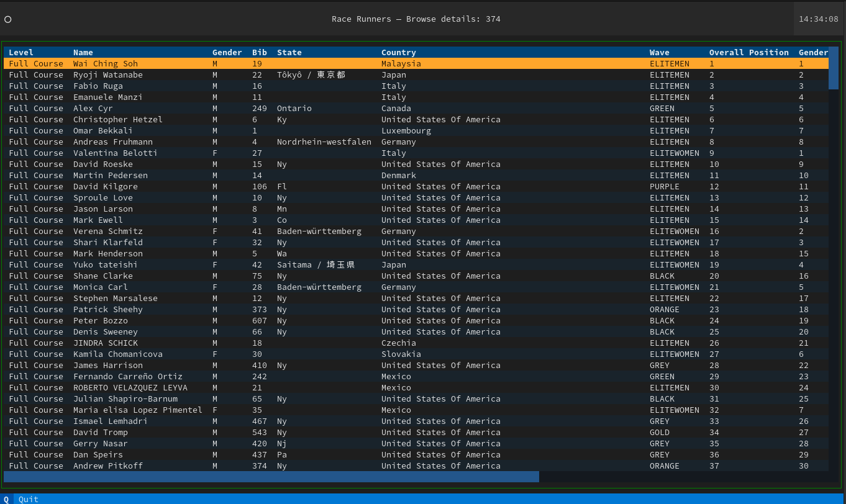Select the runner James Harrison

(416, 366)
